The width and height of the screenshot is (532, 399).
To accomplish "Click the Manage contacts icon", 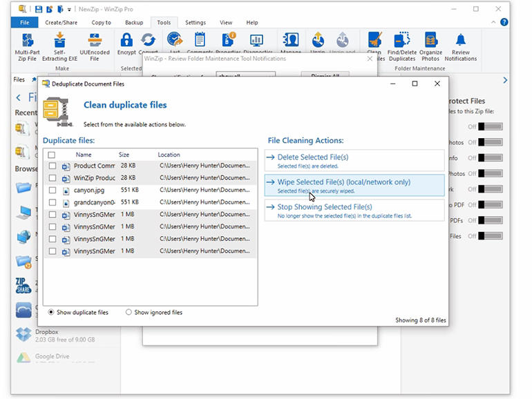I will [x=291, y=40].
